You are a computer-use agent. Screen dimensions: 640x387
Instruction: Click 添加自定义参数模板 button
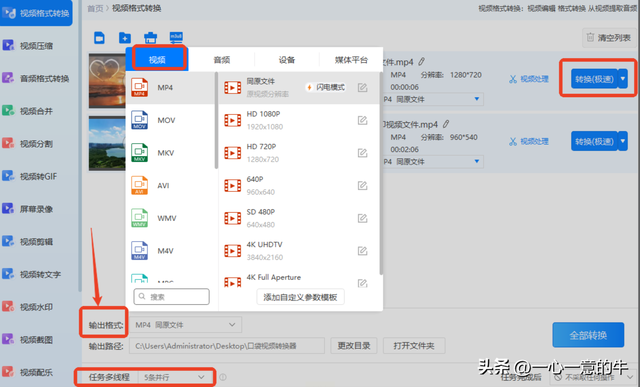click(300, 297)
